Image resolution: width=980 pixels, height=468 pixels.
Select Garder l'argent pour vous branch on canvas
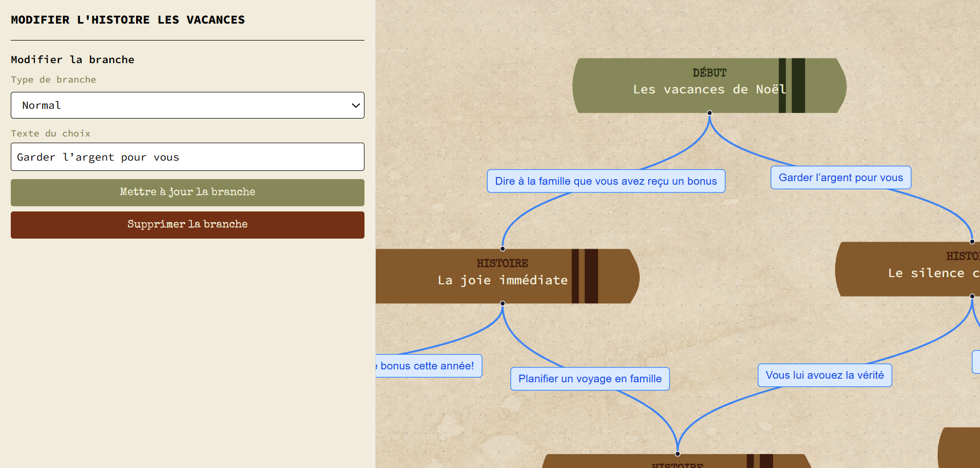point(840,178)
